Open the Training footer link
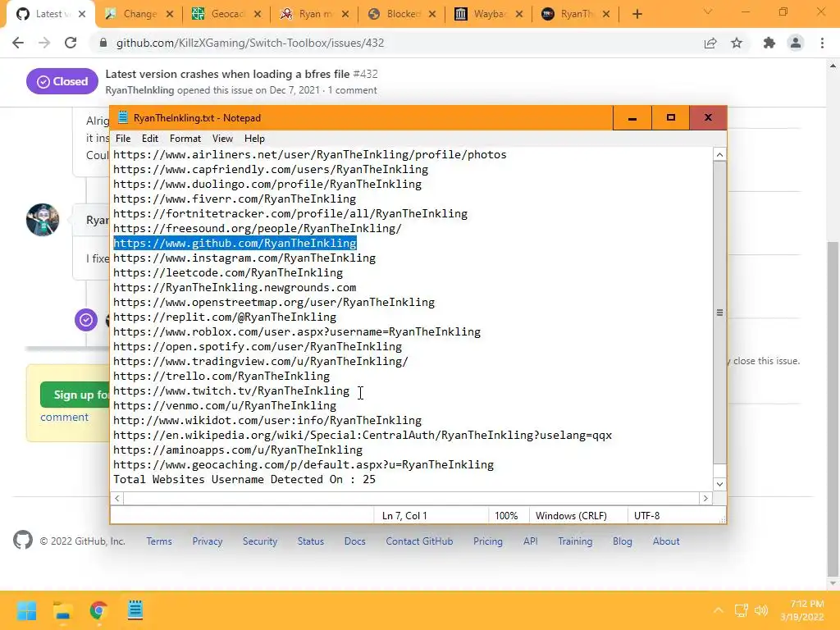The width and height of the screenshot is (840, 630). point(575,541)
